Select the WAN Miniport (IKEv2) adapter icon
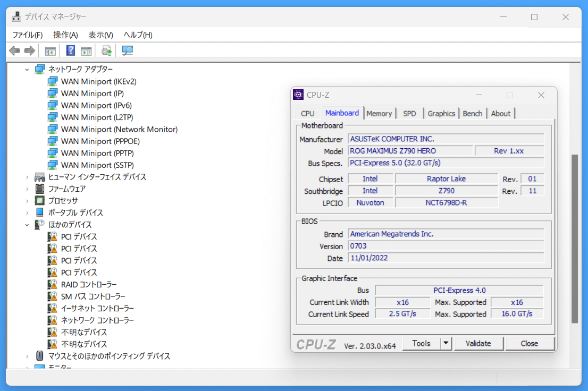The width and height of the screenshot is (588, 391). click(53, 81)
